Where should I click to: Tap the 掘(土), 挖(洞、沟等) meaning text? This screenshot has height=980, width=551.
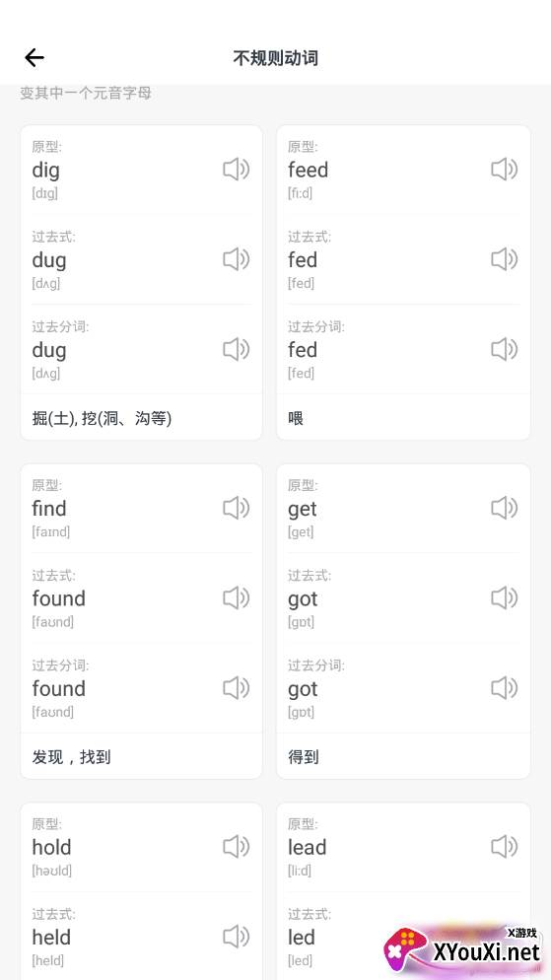click(x=102, y=418)
